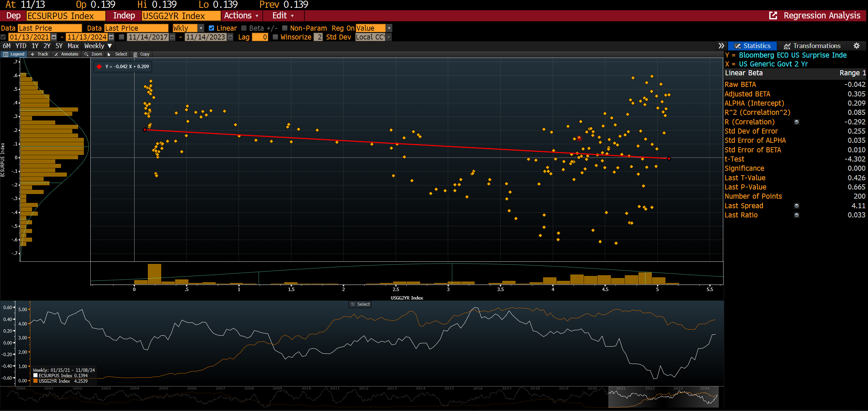The image size is (868, 411).
Task: Switch to the Statistics tab
Action: coord(752,46)
